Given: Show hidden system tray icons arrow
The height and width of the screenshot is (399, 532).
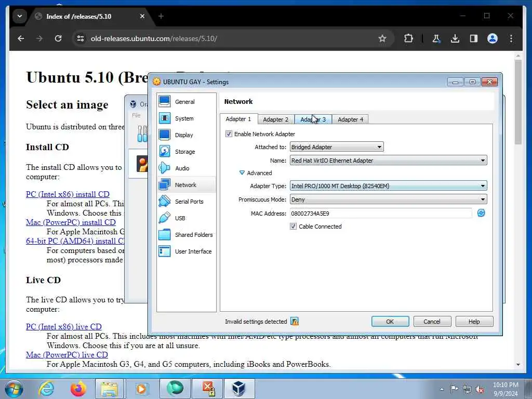Looking at the screenshot, I should (x=442, y=389).
